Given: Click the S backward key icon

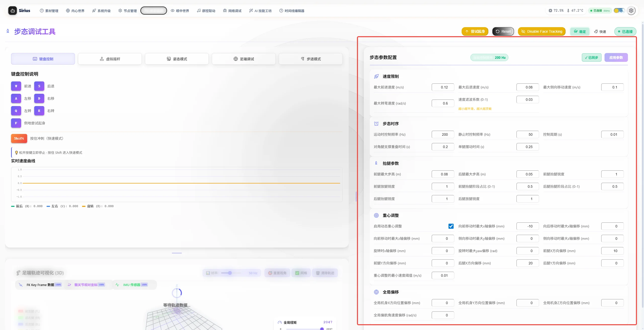Looking at the screenshot, I should point(39,86).
